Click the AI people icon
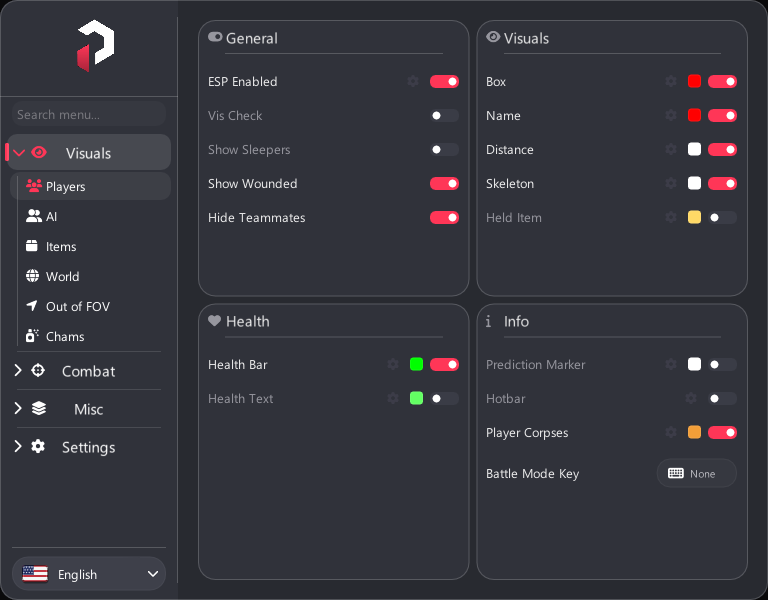This screenshot has height=600, width=768. click(x=34, y=216)
